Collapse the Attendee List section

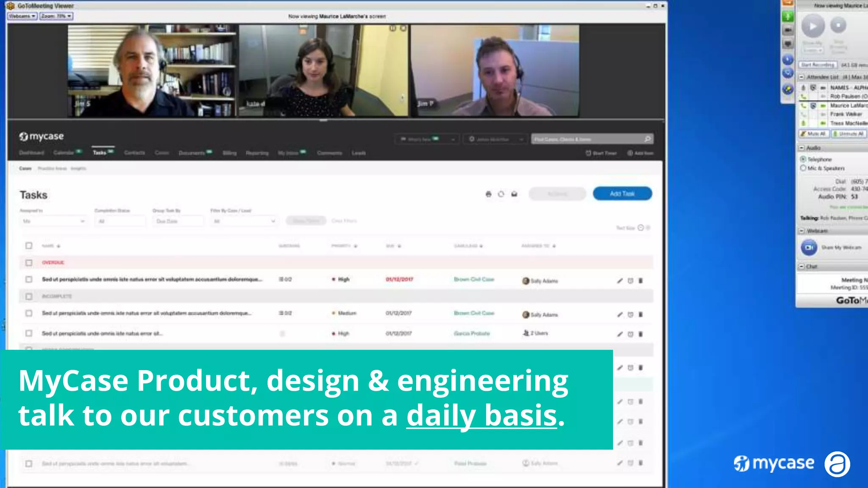801,77
